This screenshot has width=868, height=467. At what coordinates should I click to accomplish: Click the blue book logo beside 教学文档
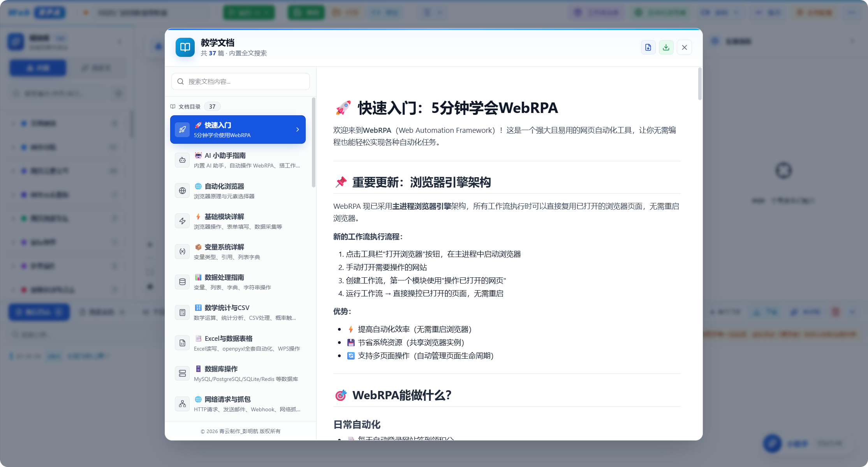click(185, 48)
